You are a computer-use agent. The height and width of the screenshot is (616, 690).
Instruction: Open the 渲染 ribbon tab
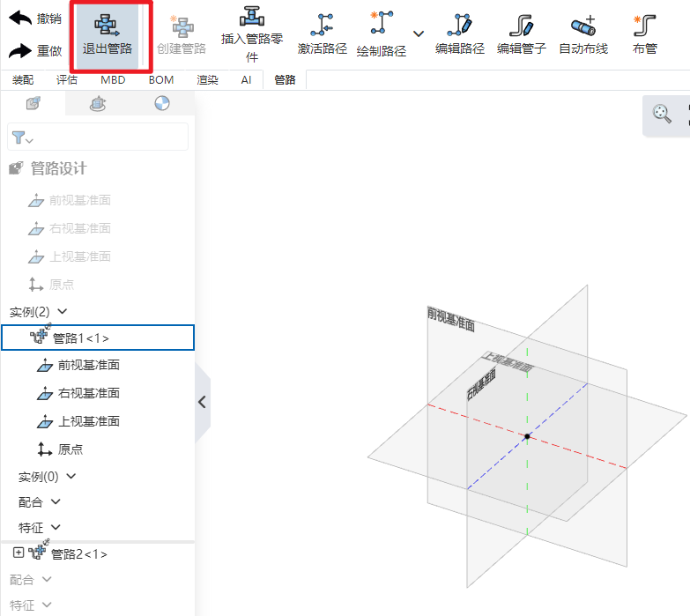pos(207,80)
